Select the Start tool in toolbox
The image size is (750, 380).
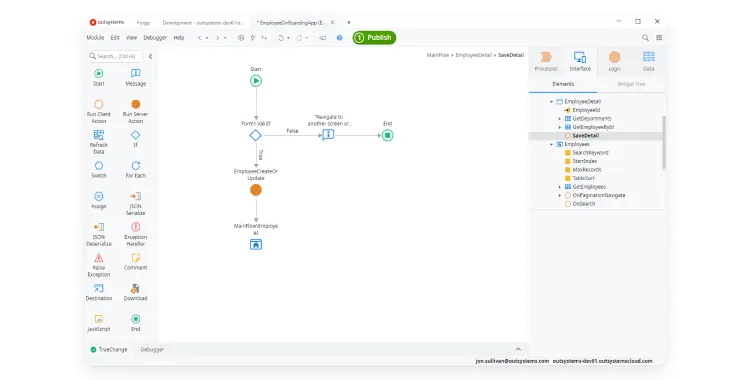click(99, 78)
